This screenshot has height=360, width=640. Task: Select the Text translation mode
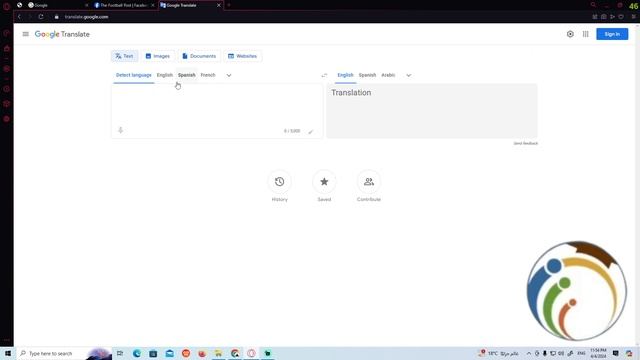[124, 56]
